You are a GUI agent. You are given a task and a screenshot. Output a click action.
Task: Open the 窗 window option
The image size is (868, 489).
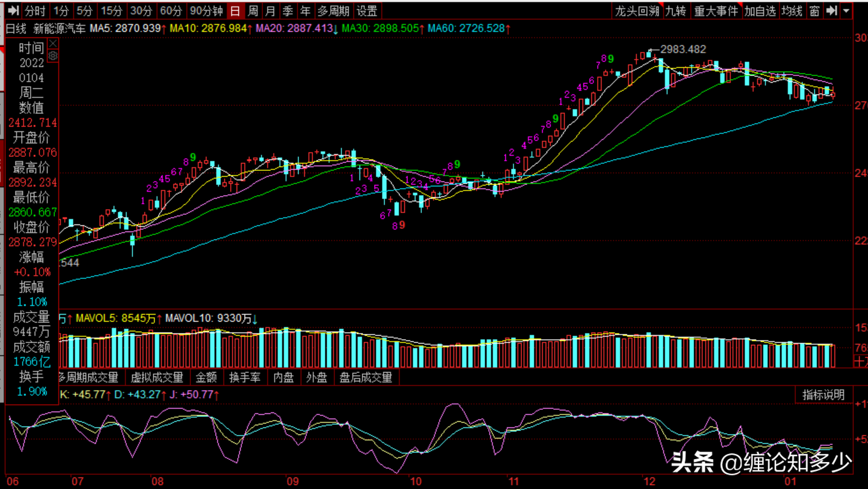pos(814,11)
